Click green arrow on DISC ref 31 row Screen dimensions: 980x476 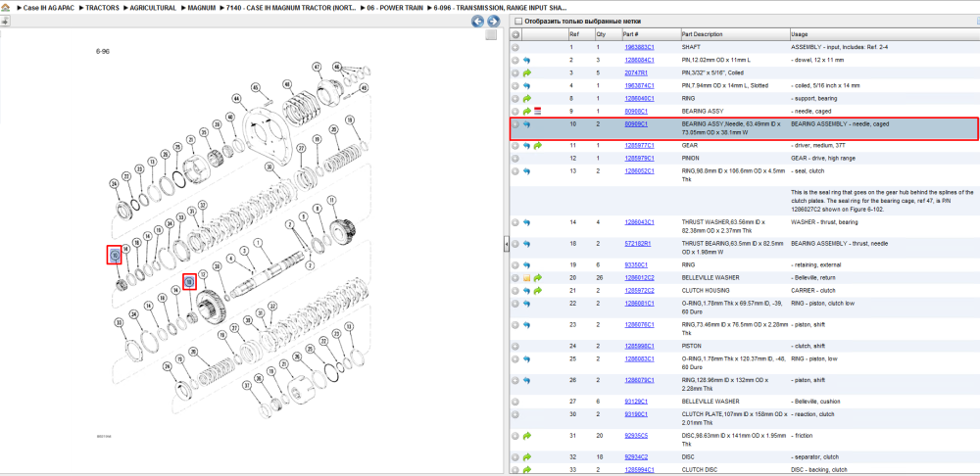tap(527, 436)
